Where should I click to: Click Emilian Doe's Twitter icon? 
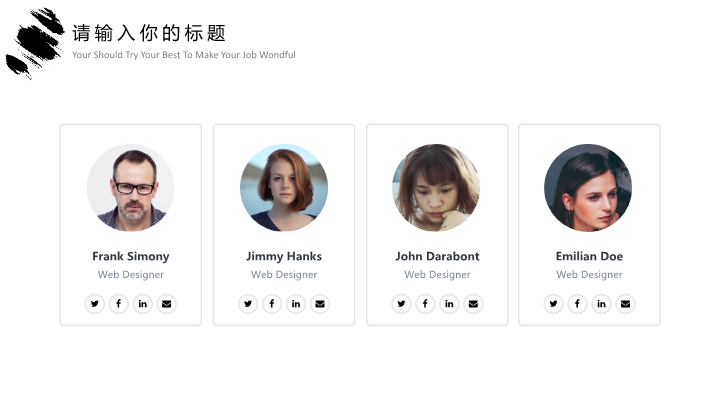(x=553, y=304)
